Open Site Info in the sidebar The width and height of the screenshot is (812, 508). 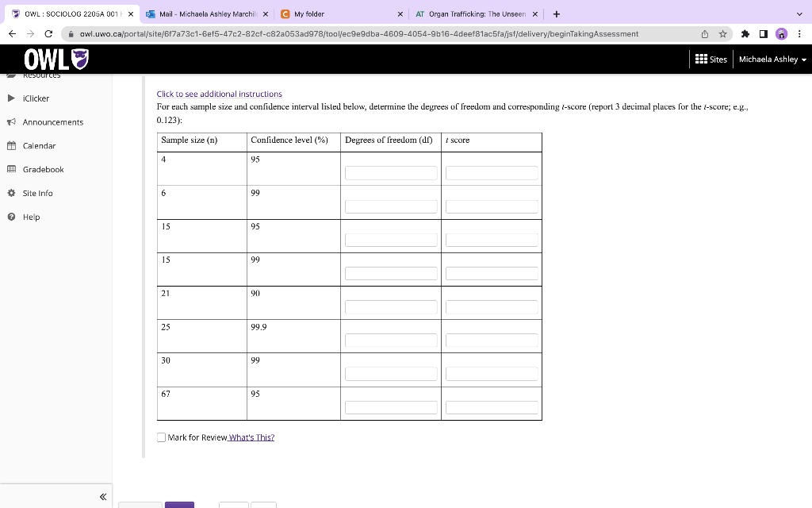coord(37,194)
